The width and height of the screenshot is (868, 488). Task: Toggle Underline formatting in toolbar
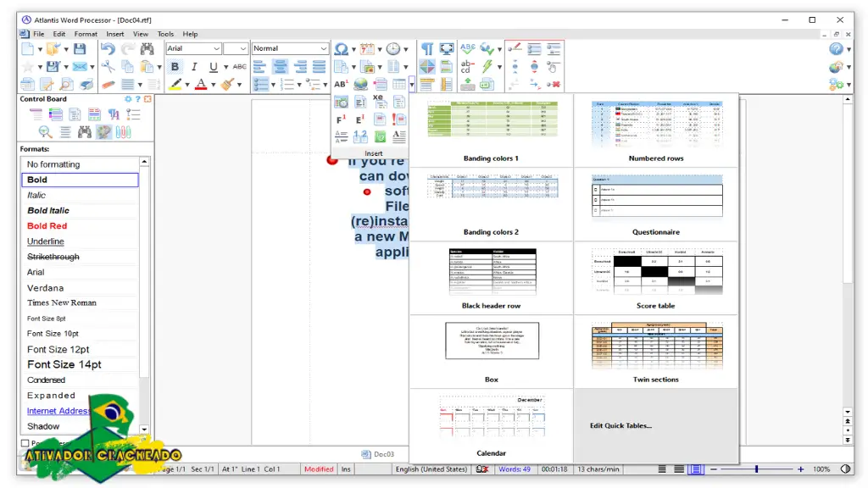213,67
